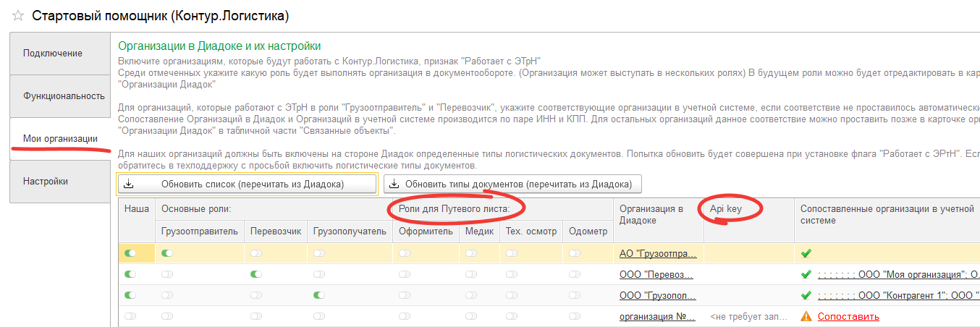Enable Перевозчик role for организация №… row
This screenshot has width=980, height=327.
tap(257, 317)
